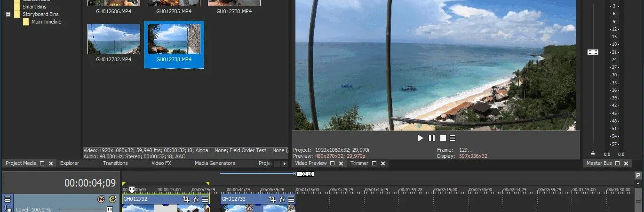Play the video preview
This screenshot has width=644, height=212.
pyautogui.click(x=421, y=138)
